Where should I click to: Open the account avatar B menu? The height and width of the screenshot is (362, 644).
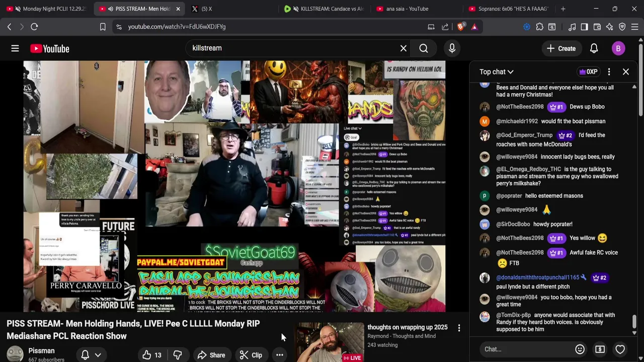[618, 48]
